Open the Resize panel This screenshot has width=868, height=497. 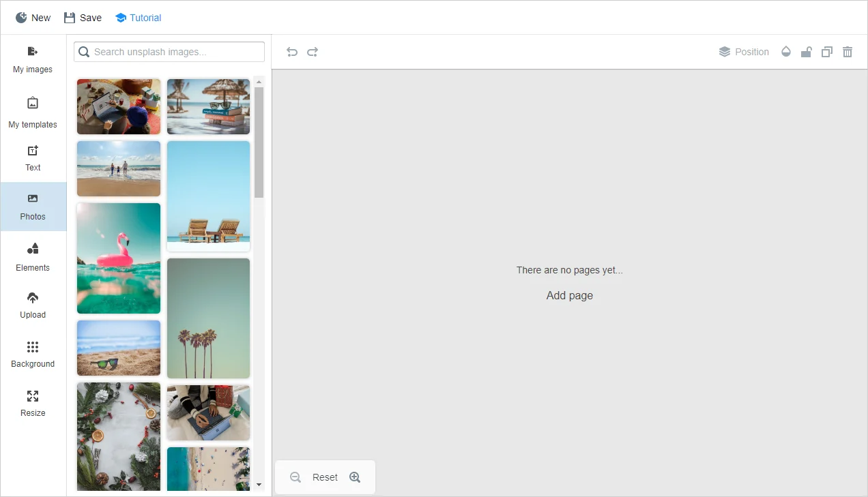33,403
